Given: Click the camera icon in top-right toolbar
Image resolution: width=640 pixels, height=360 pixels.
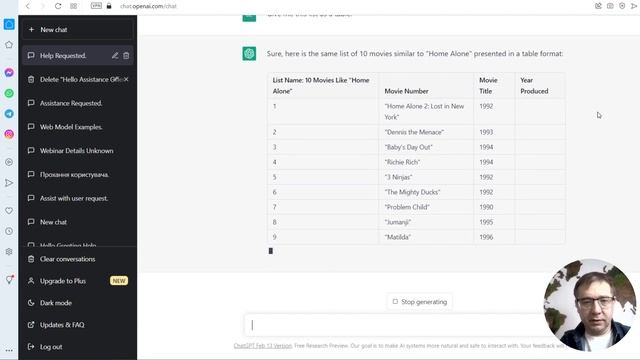Looking at the screenshot, I should click(610, 6).
